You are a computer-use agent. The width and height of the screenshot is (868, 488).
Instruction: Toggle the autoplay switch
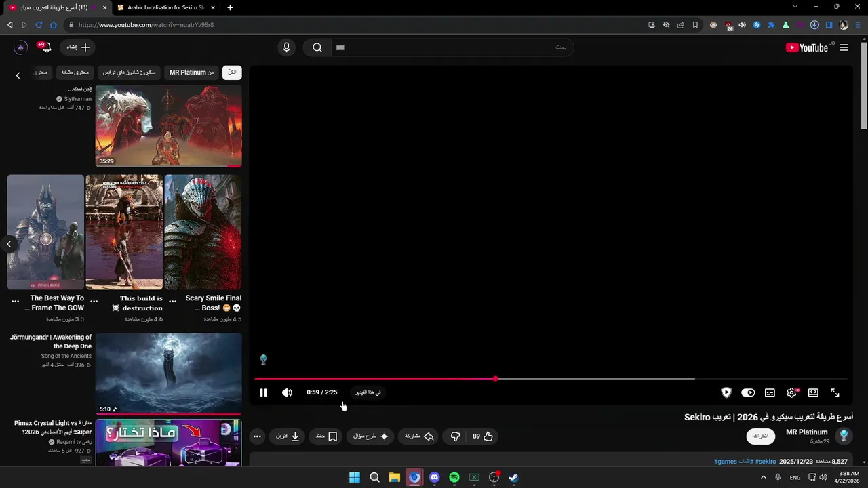click(x=748, y=392)
